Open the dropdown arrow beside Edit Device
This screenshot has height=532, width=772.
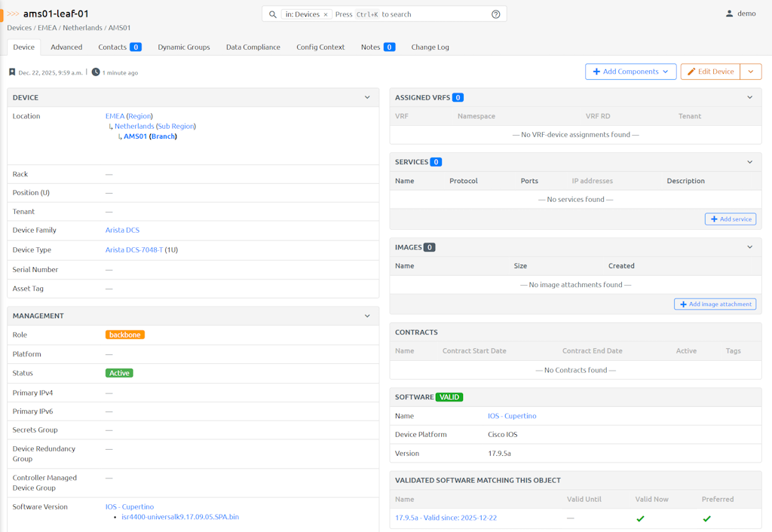[750, 72]
